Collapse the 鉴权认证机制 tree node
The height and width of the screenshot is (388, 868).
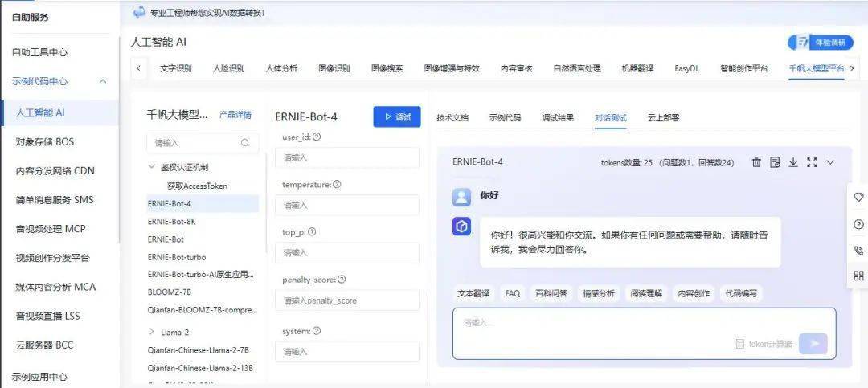point(152,166)
